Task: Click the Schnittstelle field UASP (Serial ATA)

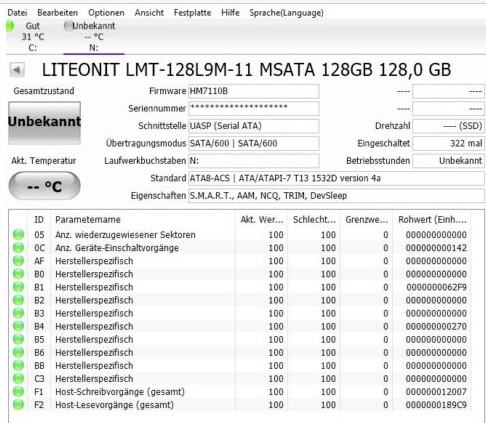Action: click(254, 126)
